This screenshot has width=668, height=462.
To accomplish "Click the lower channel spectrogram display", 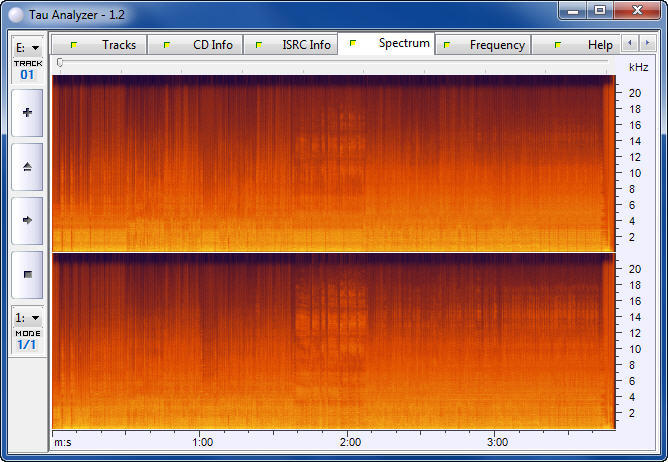I will 331,341.
